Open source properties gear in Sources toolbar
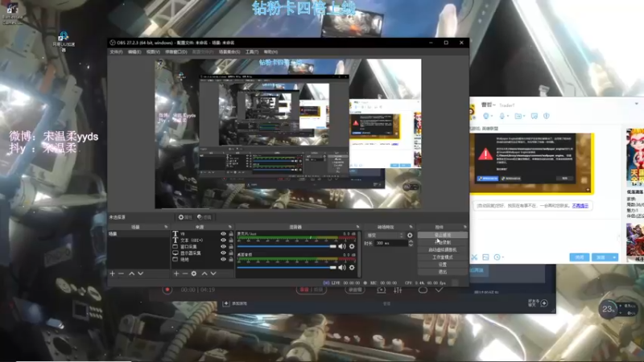644x362 pixels. 194,274
